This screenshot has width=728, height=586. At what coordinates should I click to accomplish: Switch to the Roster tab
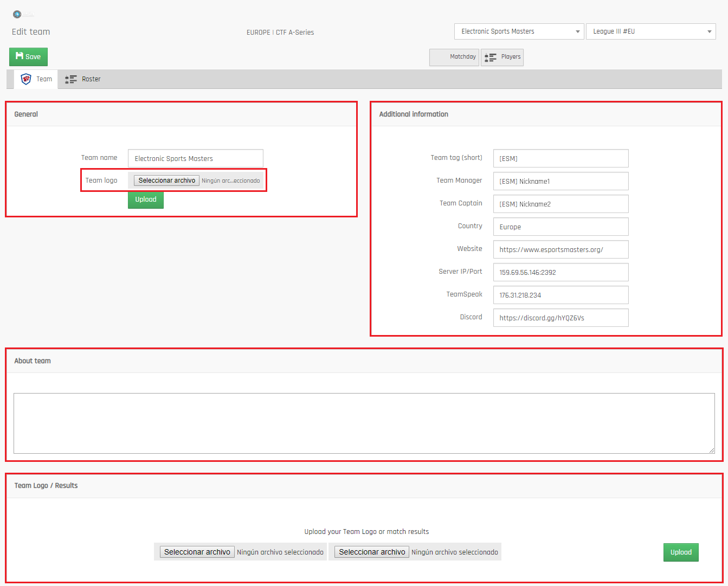coord(83,79)
